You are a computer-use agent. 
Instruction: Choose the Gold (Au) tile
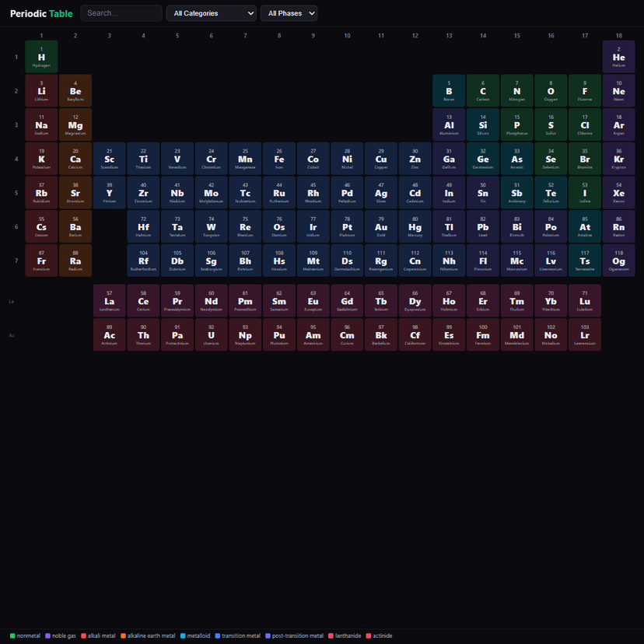point(381,226)
